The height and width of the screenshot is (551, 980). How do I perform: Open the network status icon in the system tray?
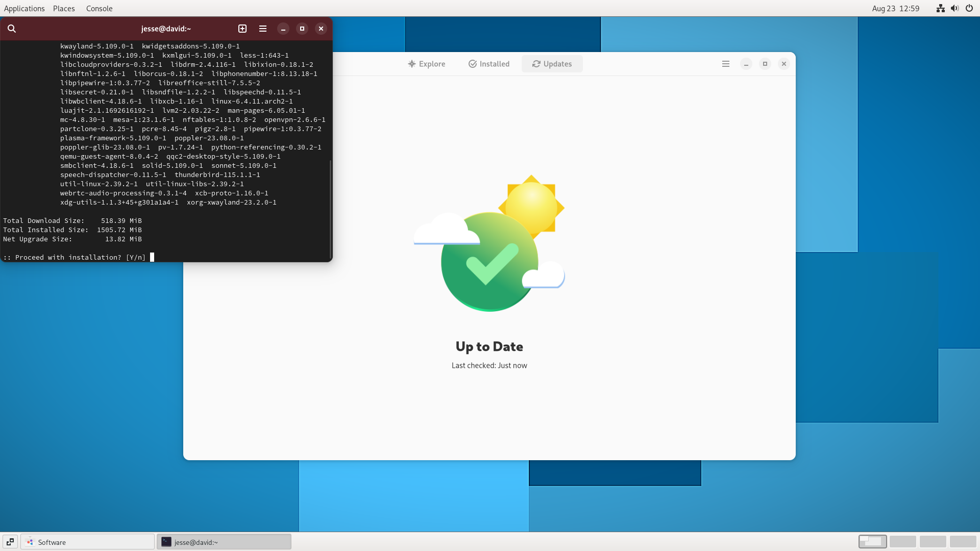click(940, 8)
